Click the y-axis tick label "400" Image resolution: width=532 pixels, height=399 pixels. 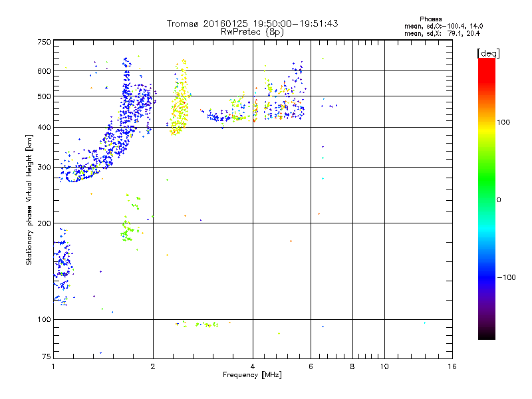coord(44,127)
